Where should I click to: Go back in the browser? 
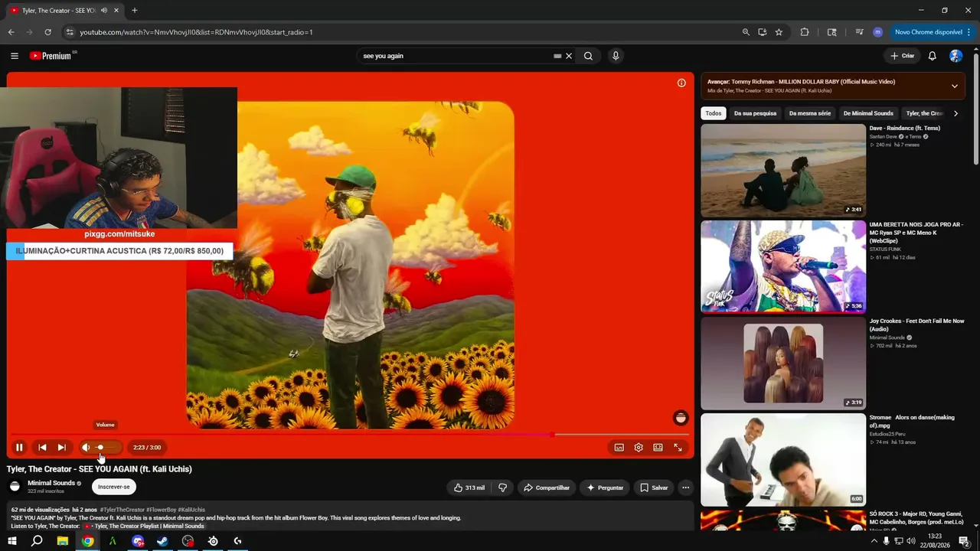[11, 32]
